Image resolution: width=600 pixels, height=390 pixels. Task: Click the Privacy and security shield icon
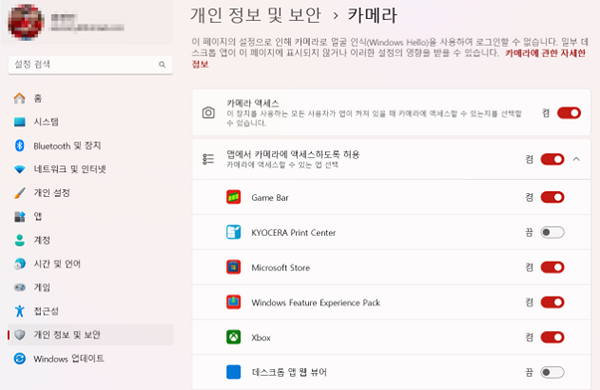point(20,335)
